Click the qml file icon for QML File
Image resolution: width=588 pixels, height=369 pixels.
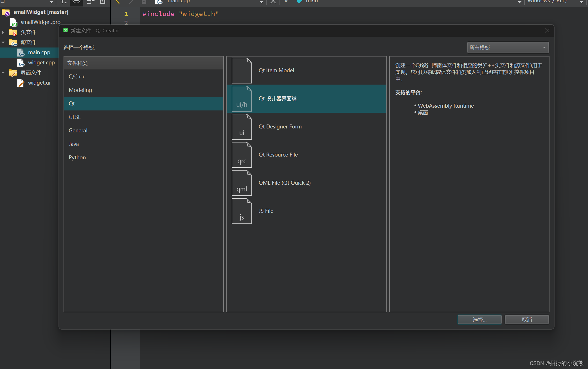tap(242, 183)
